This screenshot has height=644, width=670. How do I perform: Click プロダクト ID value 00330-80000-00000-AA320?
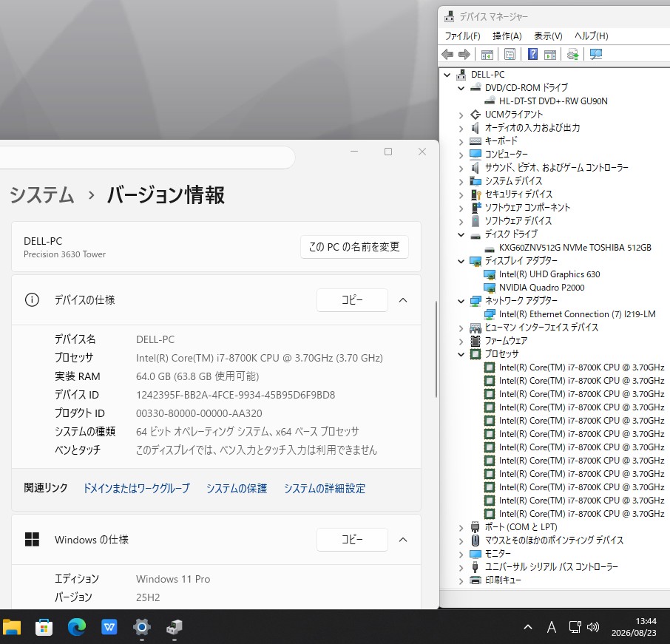[x=199, y=413]
